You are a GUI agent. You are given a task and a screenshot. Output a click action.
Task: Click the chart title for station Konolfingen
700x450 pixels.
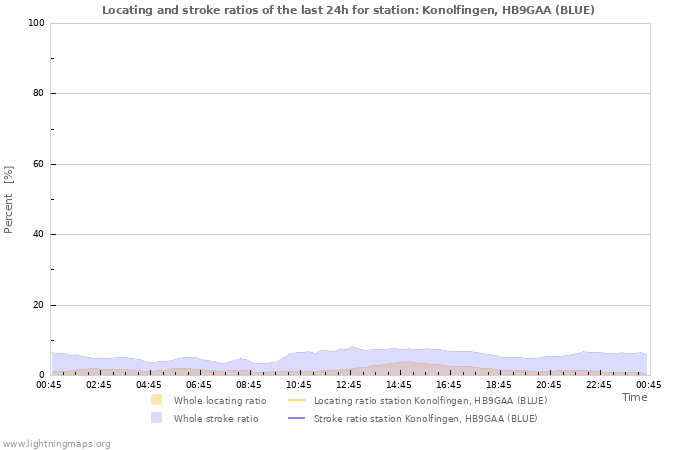coord(349,10)
